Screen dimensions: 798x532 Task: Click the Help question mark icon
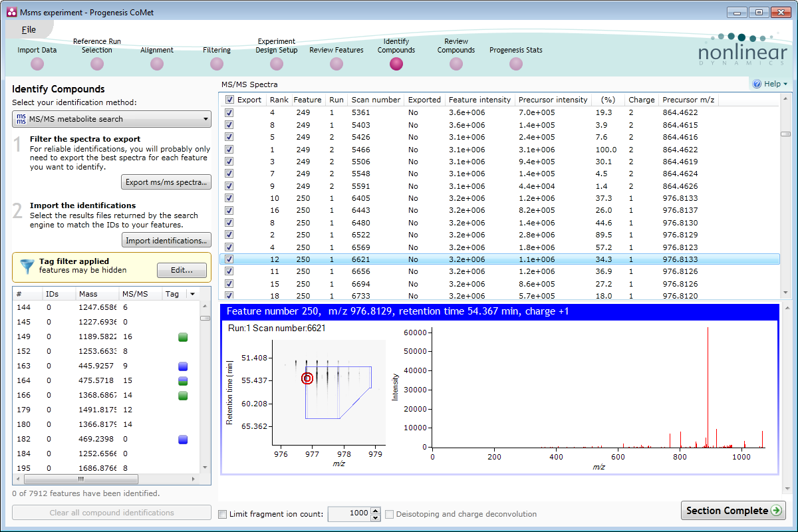click(757, 84)
